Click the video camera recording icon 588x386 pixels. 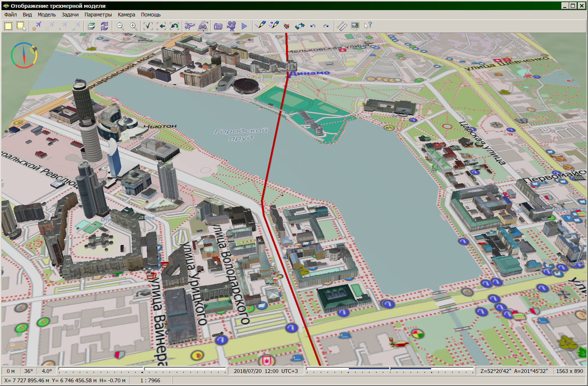pyautogui.click(x=232, y=26)
